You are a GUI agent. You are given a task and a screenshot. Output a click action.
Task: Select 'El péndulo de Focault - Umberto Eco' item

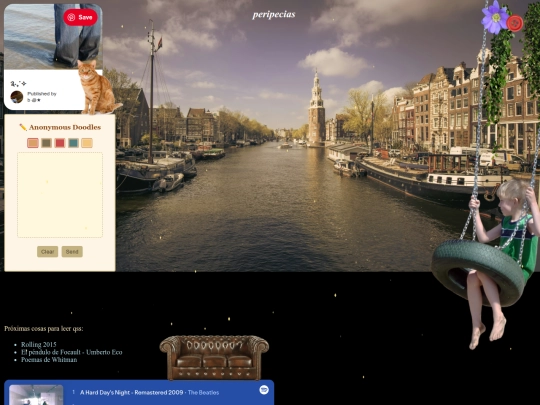pos(72,352)
